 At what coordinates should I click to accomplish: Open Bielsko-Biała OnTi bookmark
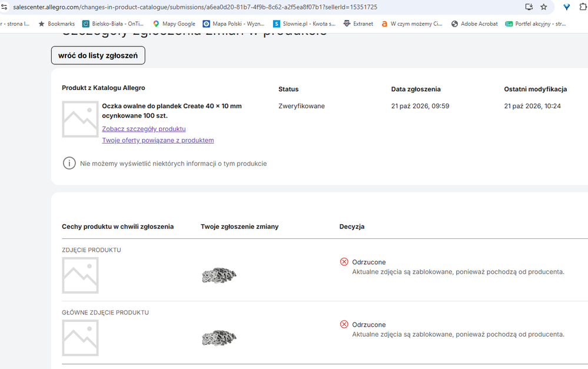coord(113,24)
